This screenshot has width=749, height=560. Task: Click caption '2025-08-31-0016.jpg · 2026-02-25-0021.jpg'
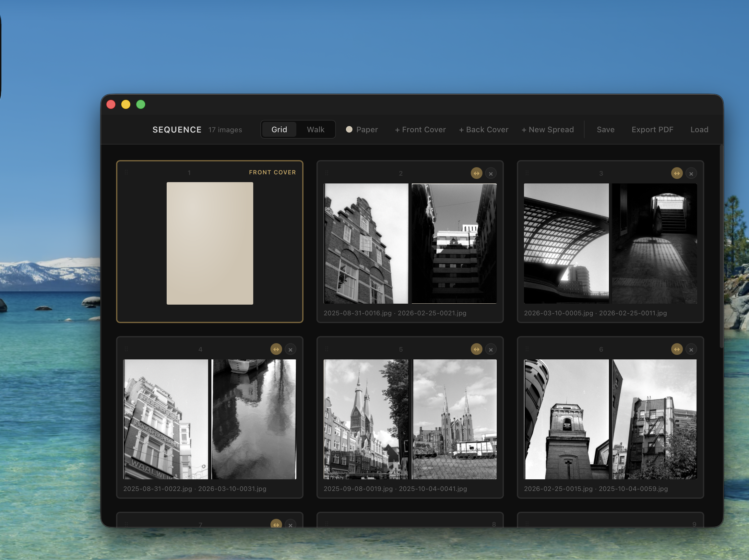[x=395, y=313]
